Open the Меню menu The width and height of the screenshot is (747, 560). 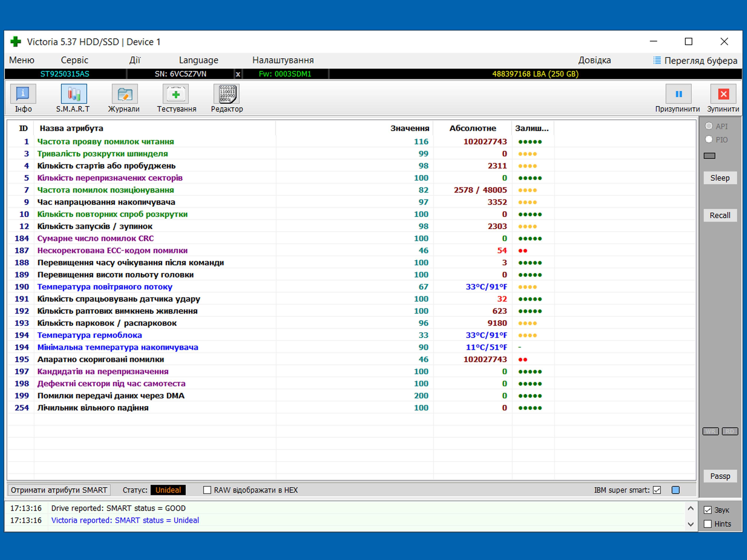pos(22,60)
